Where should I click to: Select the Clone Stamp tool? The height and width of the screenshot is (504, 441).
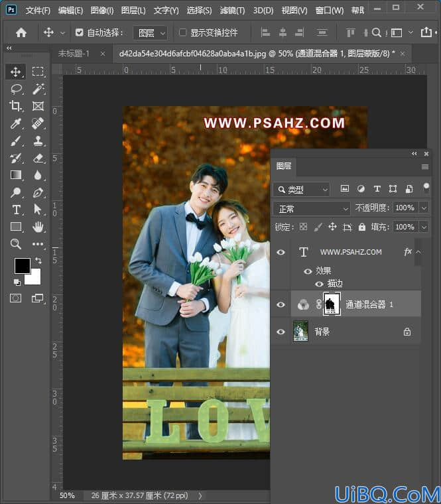pyautogui.click(x=38, y=141)
